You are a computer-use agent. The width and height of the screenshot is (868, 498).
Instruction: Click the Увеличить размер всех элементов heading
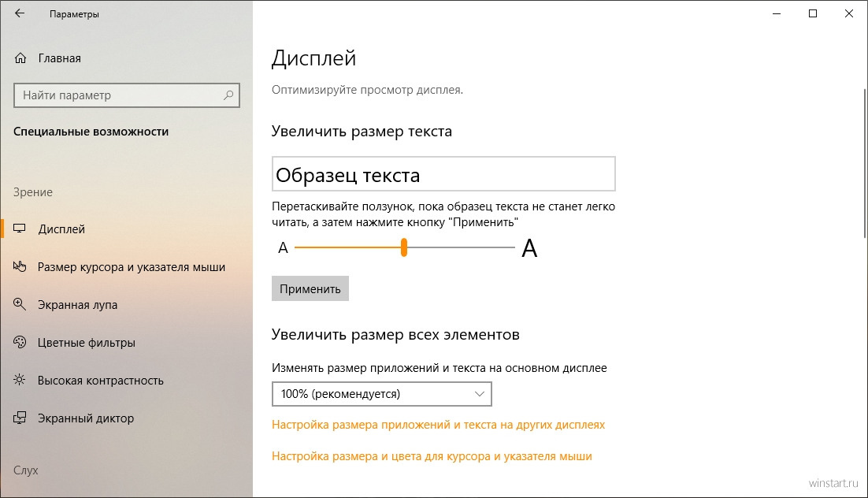[x=395, y=335]
